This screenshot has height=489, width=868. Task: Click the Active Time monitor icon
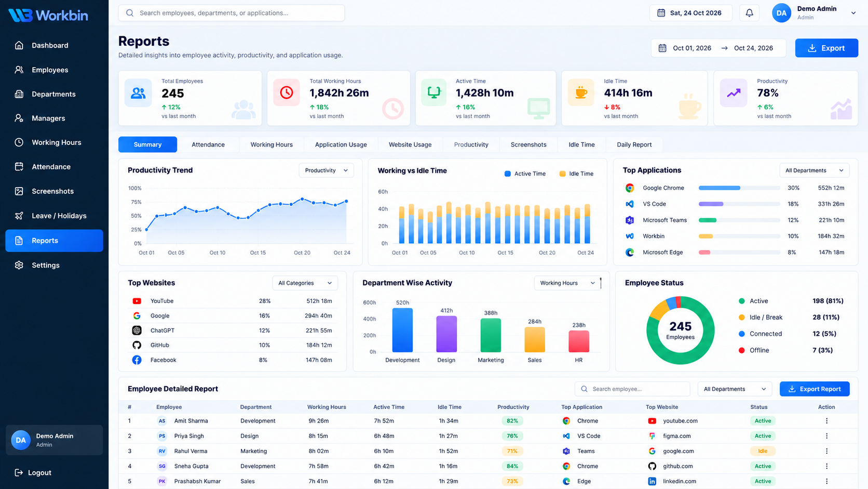[433, 92]
